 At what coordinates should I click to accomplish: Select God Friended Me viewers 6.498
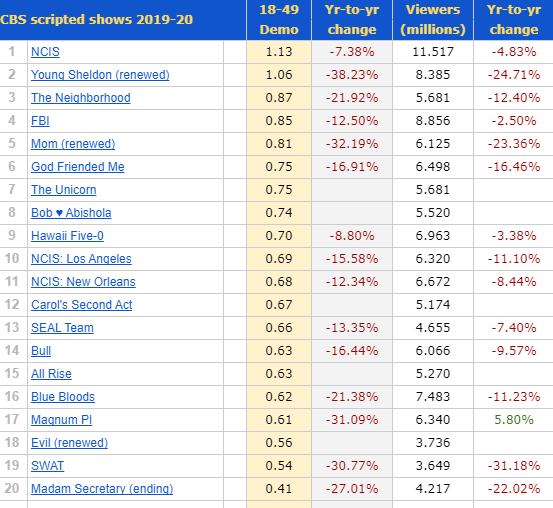pyautogui.click(x=433, y=167)
